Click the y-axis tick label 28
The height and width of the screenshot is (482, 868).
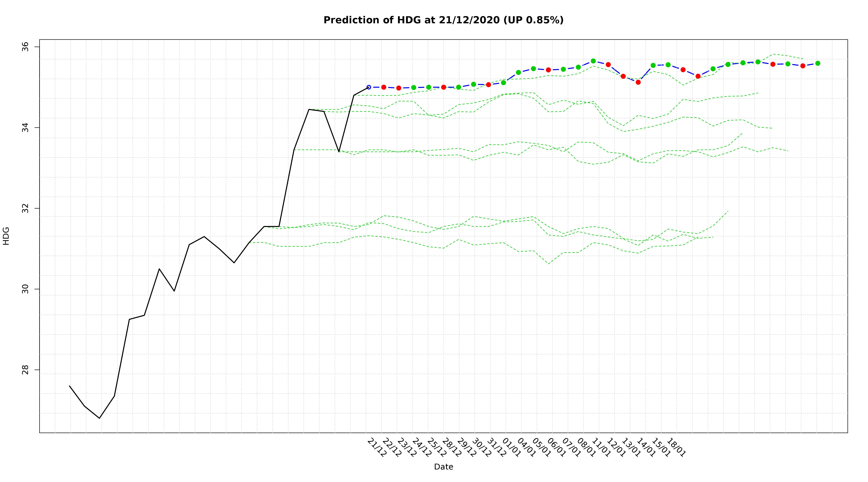click(26, 370)
